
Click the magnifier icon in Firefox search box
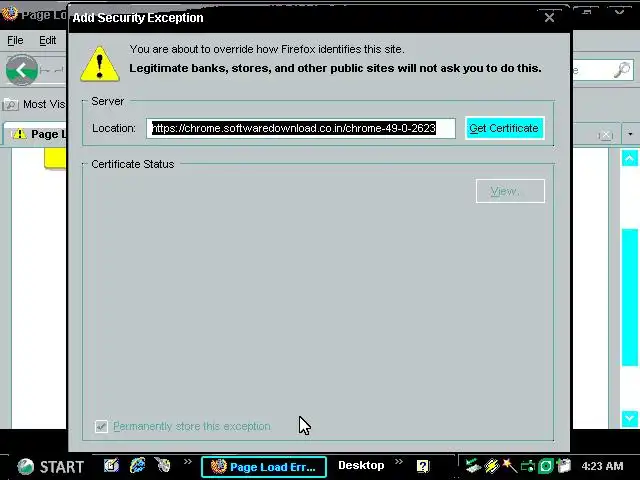tap(622, 70)
